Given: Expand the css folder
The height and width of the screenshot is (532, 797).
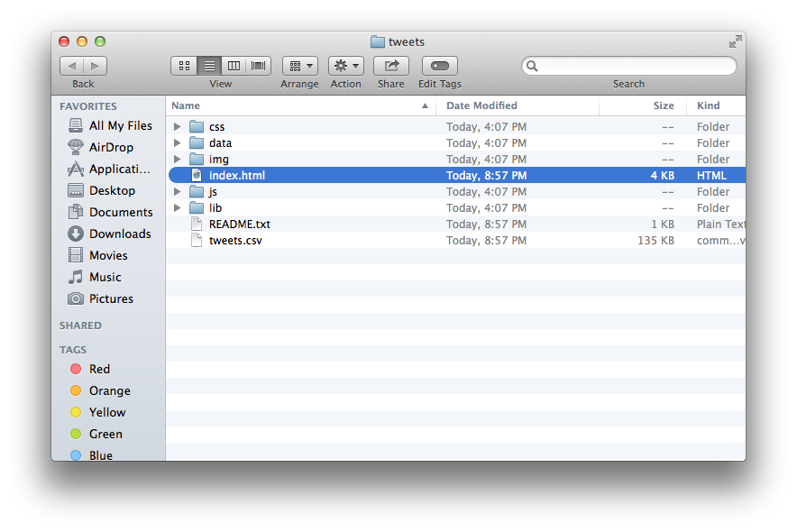Looking at the screenshot, I should pyautogui.click(x=177, y=126).
